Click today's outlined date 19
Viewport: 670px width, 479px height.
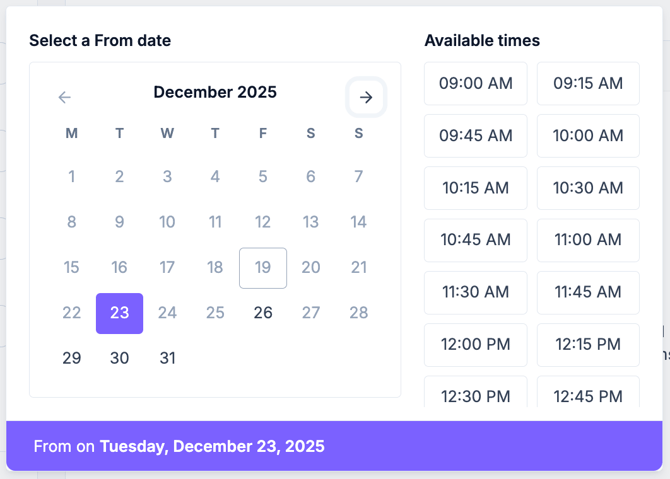pos(263,268)
